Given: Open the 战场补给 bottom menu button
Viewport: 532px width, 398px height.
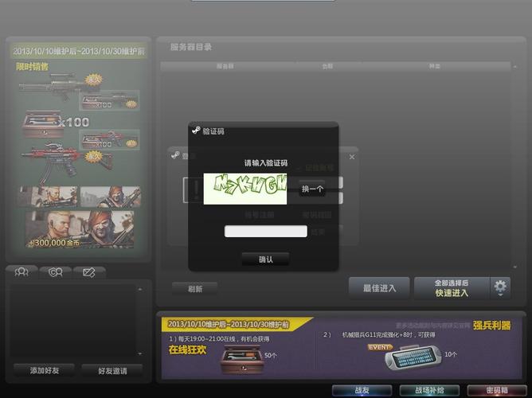Looking at the screenshot, I should pos(429,390).
